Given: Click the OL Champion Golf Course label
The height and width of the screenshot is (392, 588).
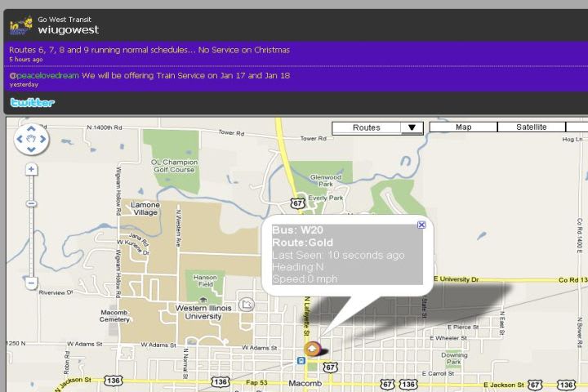Looking at the screenshot, I should [x=175, y=166].
